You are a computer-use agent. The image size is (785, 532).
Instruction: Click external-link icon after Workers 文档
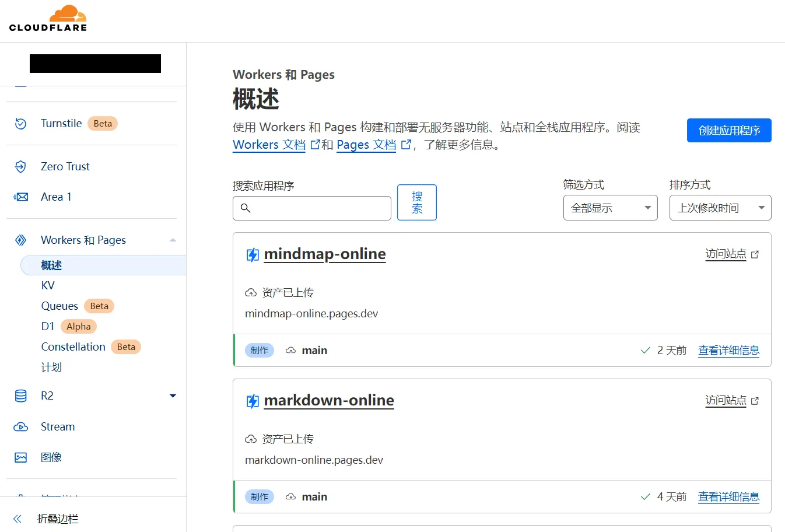pyautogui.click(x=315, y=145)
